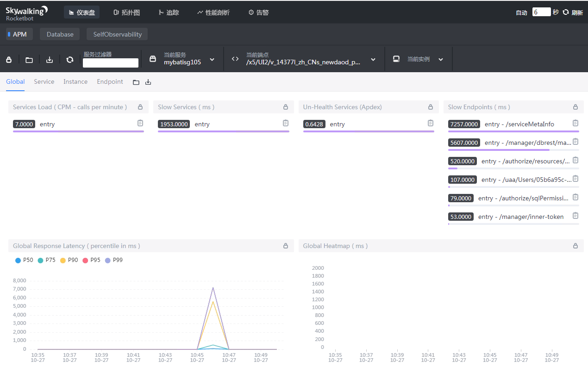Copy the /authorize/resources endpoint name
This screenshot has width=588, height=373.
[x=575, y=160]
